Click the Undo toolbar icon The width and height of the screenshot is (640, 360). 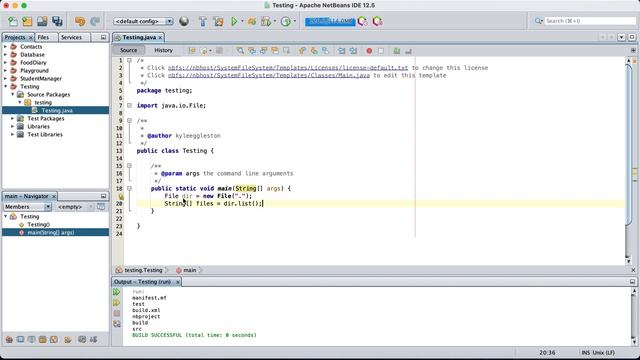tap(80, 21)
